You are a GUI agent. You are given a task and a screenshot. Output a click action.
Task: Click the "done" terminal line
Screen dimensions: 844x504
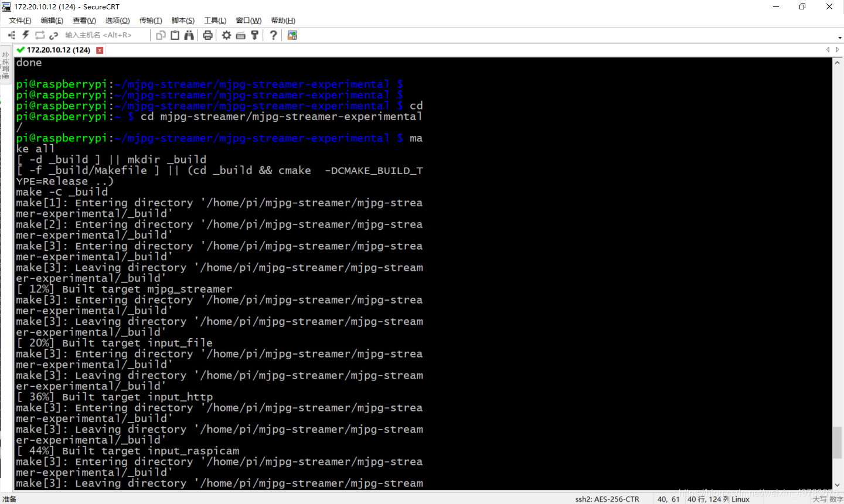tap(29, 63)
